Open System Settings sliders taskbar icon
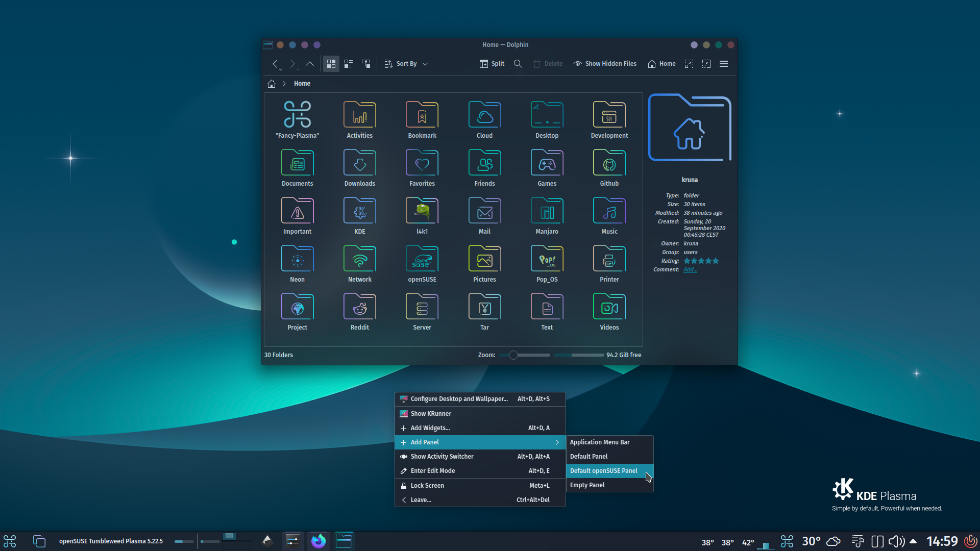 tap(292, 541)
